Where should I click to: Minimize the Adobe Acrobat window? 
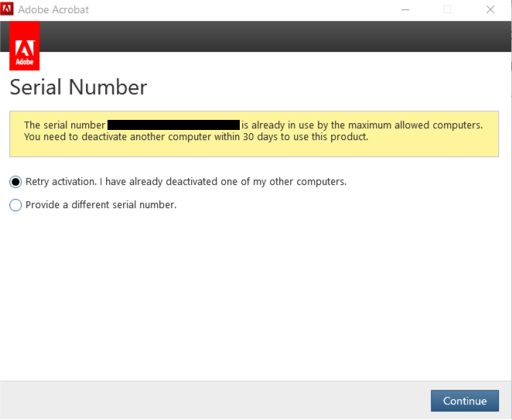[405, 10]
